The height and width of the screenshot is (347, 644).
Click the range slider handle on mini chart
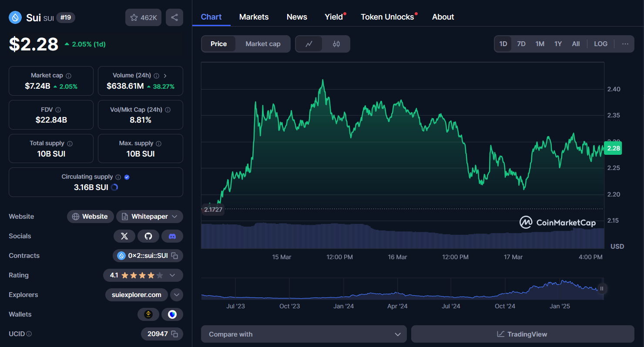click(x=602, y=288)
